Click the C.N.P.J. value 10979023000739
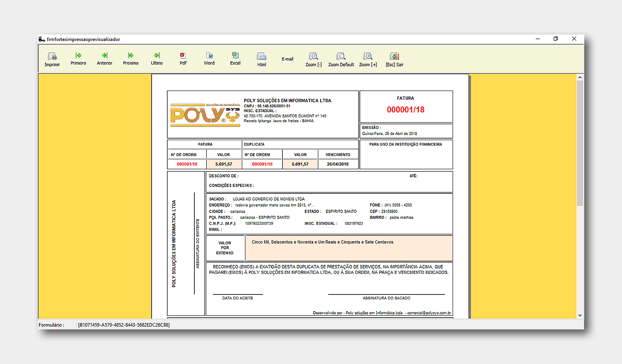This screenshot has height=364, width=622. coord(259,223)
